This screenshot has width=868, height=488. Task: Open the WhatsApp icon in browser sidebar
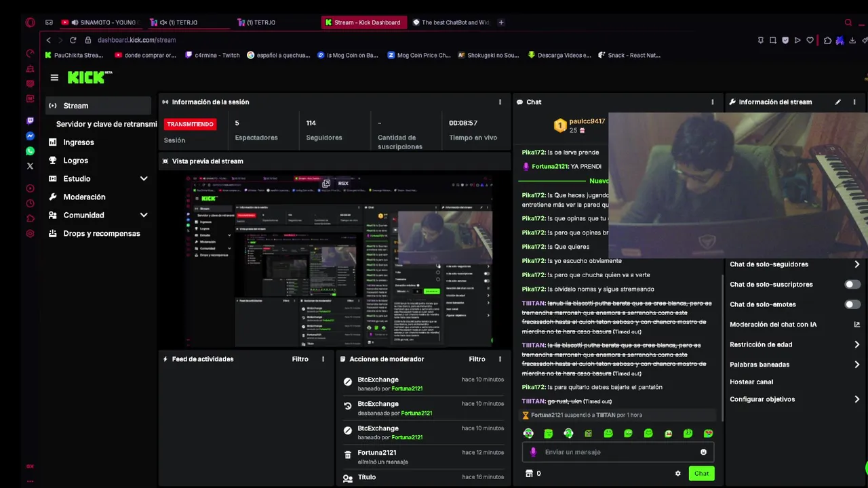(x=30, y=151)
